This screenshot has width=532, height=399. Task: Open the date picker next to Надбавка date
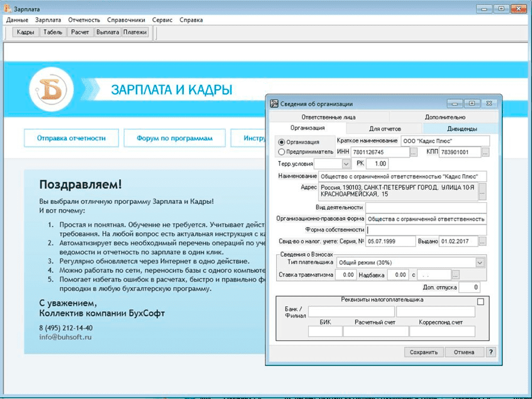(456, 275)
